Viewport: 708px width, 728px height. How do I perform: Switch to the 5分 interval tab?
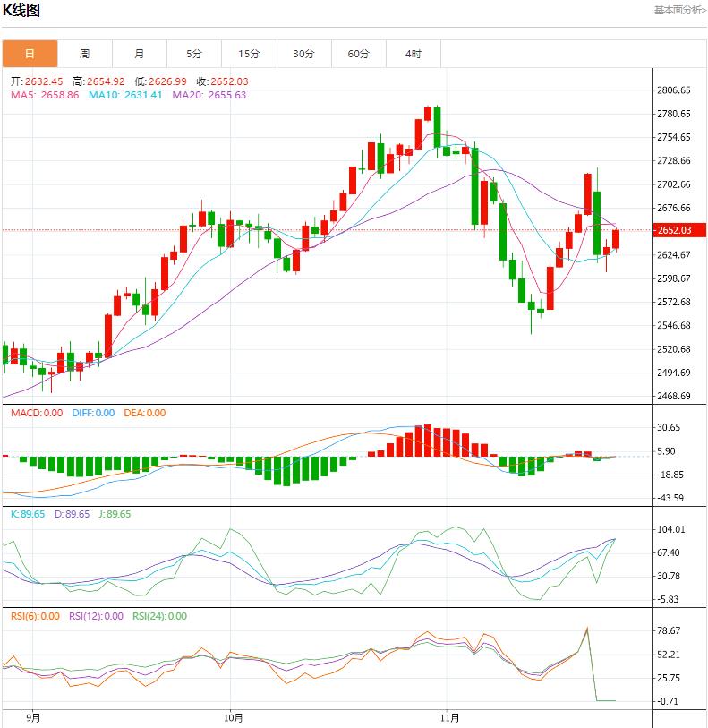click(x=194, y=54)
